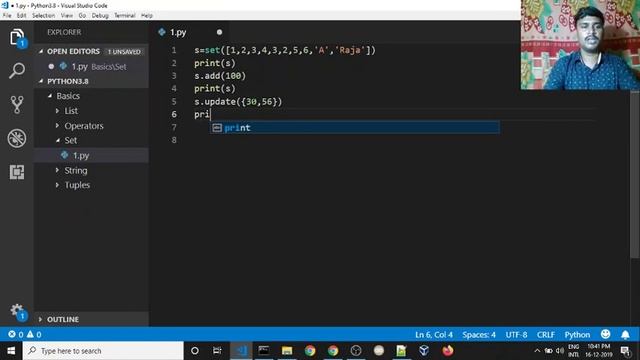Open the Source Control view icon
The height and width of the screenshot is (360, 640).
tap(17, 104)
